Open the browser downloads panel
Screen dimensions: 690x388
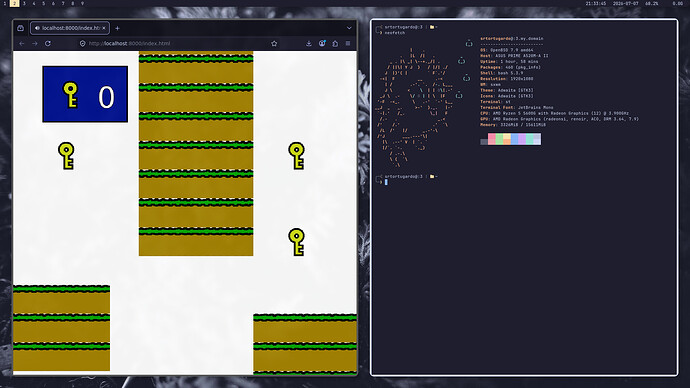click(x=309, y=44)
